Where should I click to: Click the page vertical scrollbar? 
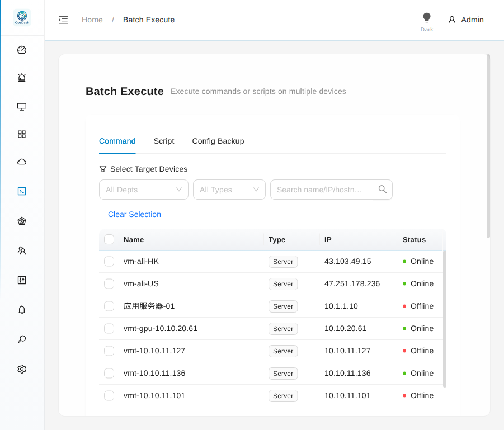click(488, 147)
